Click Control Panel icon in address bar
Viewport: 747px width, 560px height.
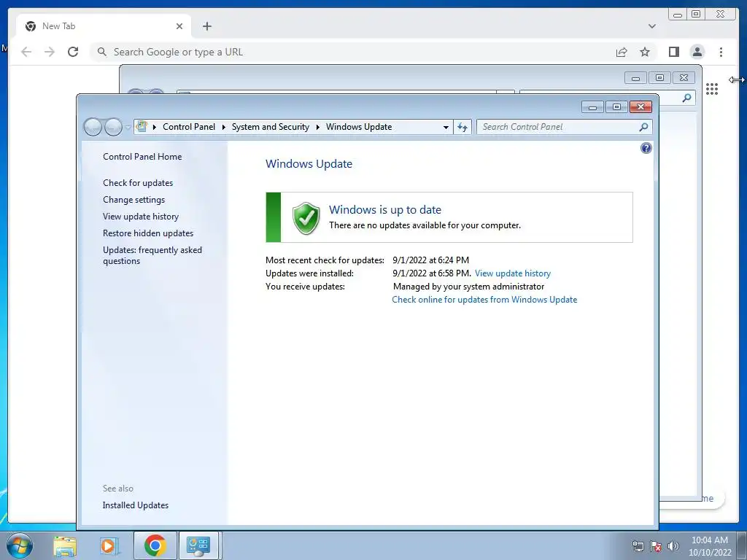[142, 126]
